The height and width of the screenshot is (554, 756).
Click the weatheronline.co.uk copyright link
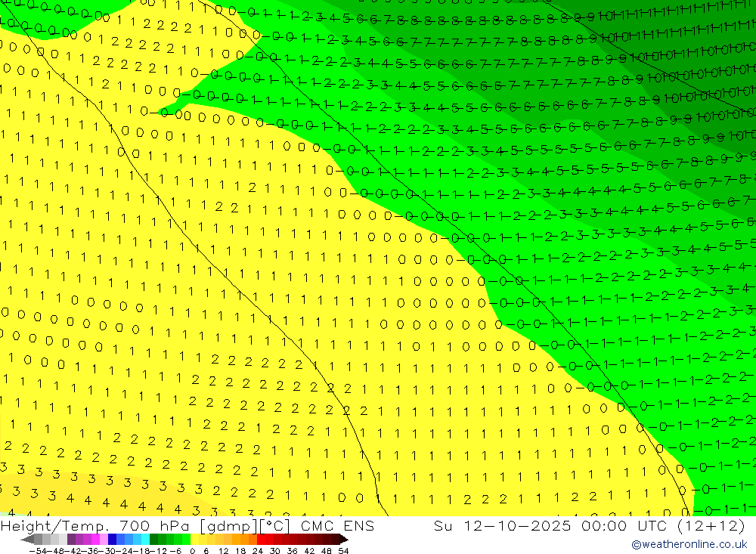click(689, 544)
